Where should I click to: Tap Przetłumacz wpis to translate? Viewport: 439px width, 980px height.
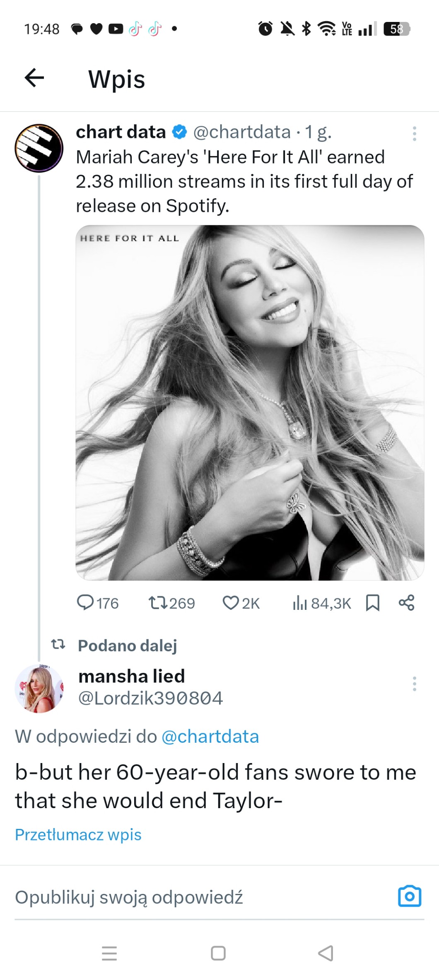pos(78,835)
